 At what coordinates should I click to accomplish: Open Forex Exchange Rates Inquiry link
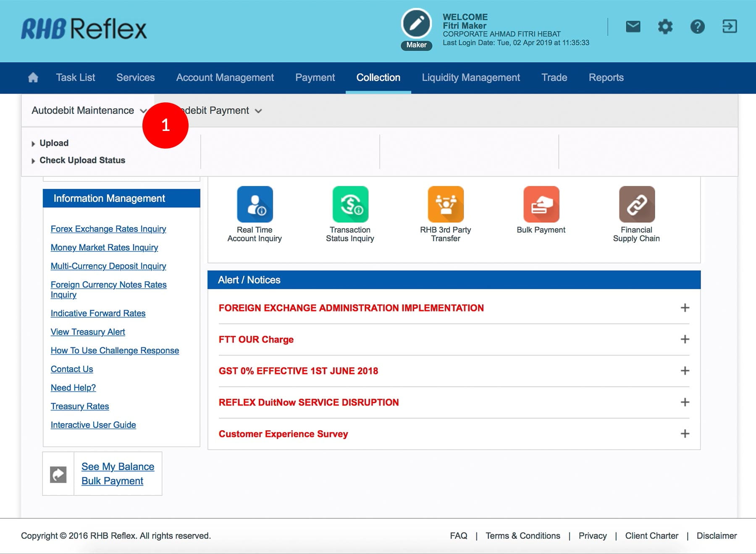[x=108, y=229]
